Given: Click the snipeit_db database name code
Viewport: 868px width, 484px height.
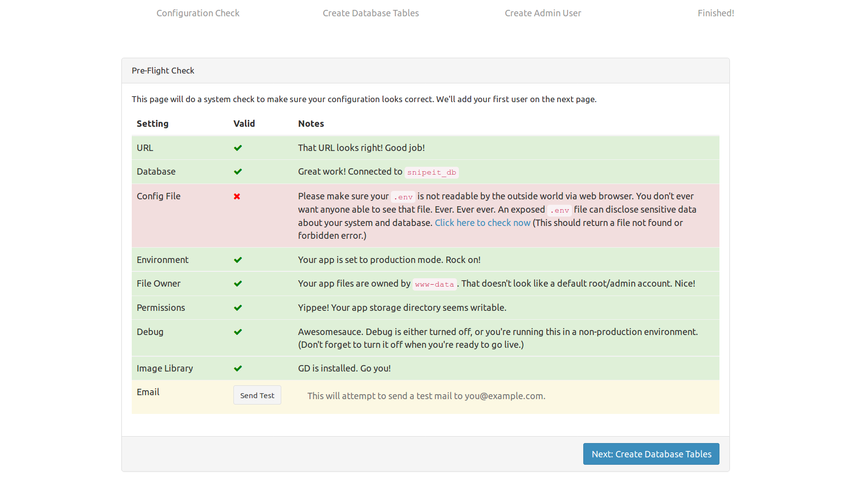Looking at the screenshot, I should [431, 172].
